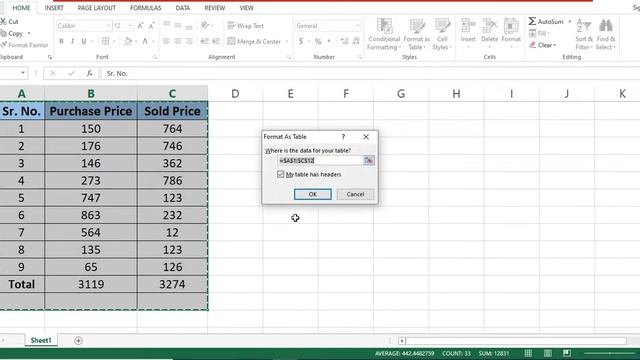
Task: Click the Insert Function fx icon
Action: (x=89, y=73)
